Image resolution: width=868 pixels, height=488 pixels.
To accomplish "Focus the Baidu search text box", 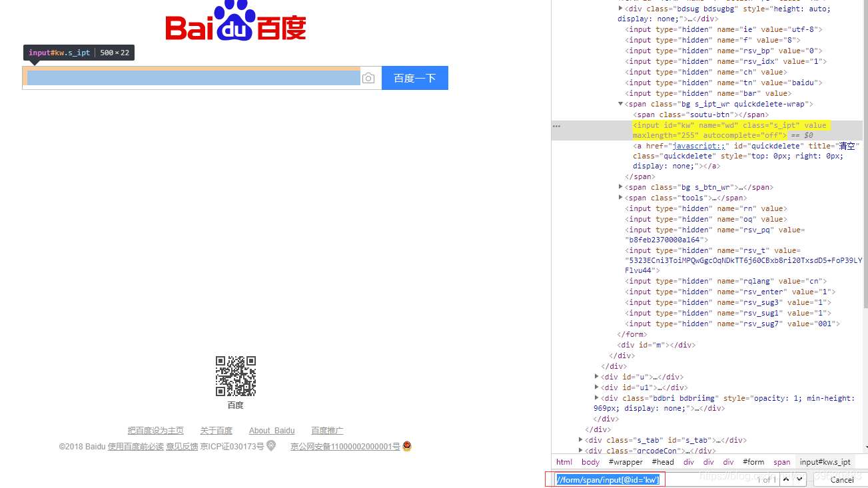I will click(194, 78).
